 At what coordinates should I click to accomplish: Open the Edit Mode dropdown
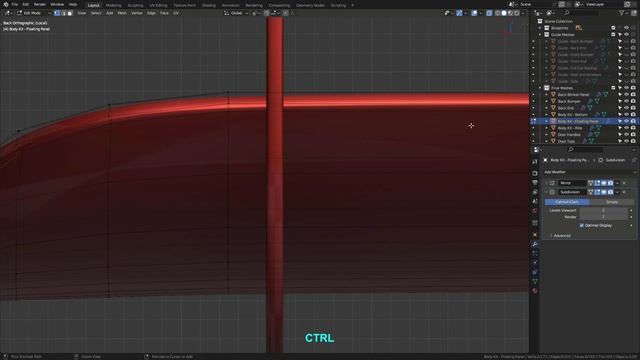coord(34,13)
